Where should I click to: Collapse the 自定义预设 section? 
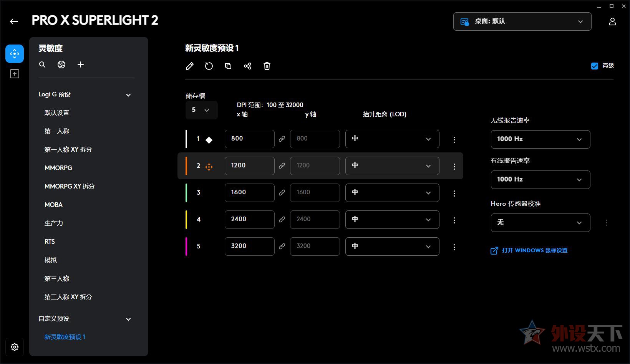click(x=129, y=319)
